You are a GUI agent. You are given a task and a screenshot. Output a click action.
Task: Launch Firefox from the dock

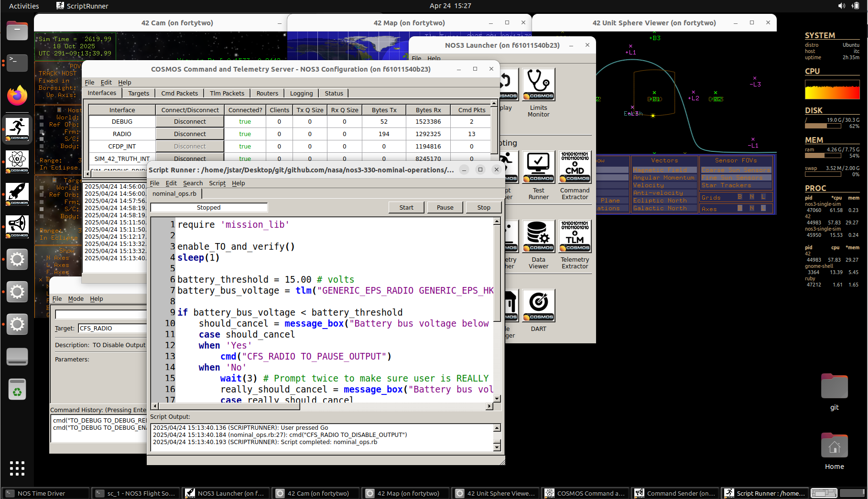[17, 95]
